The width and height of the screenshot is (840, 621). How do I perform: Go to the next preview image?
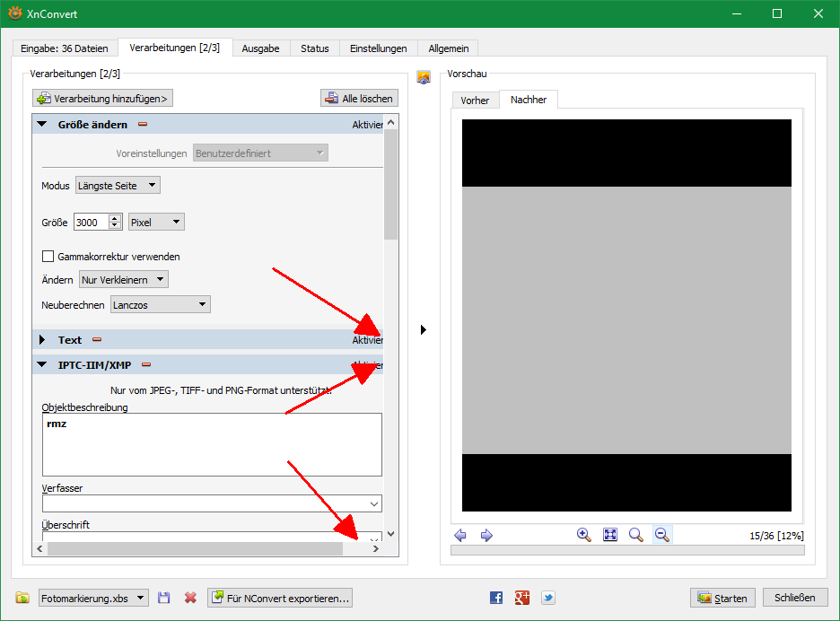click(486, 535)
